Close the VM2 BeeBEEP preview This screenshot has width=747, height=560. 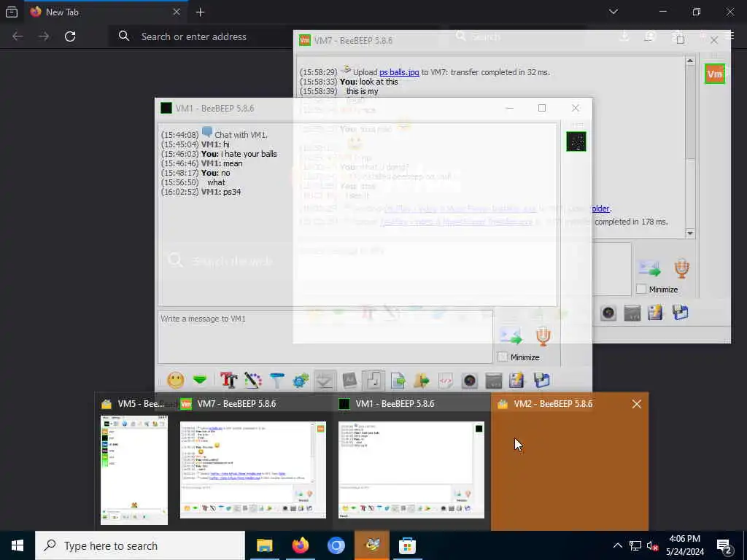point(636,404)
